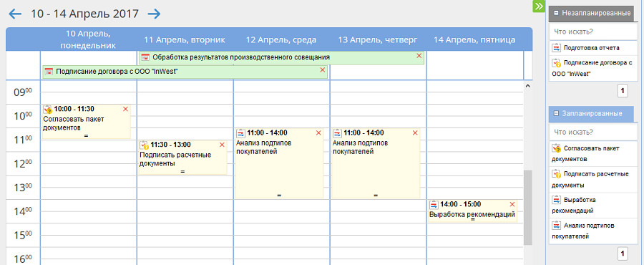Grab resize handle of 10:00 - 11:30 event

pyautogui.click(x=86, y=135)
